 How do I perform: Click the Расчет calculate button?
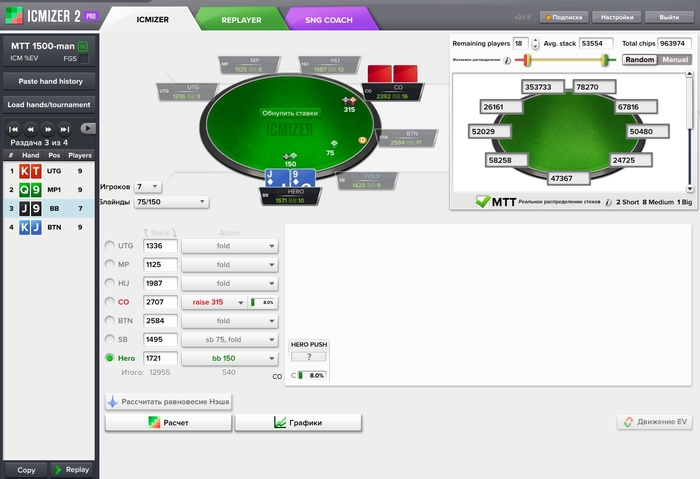169,422
